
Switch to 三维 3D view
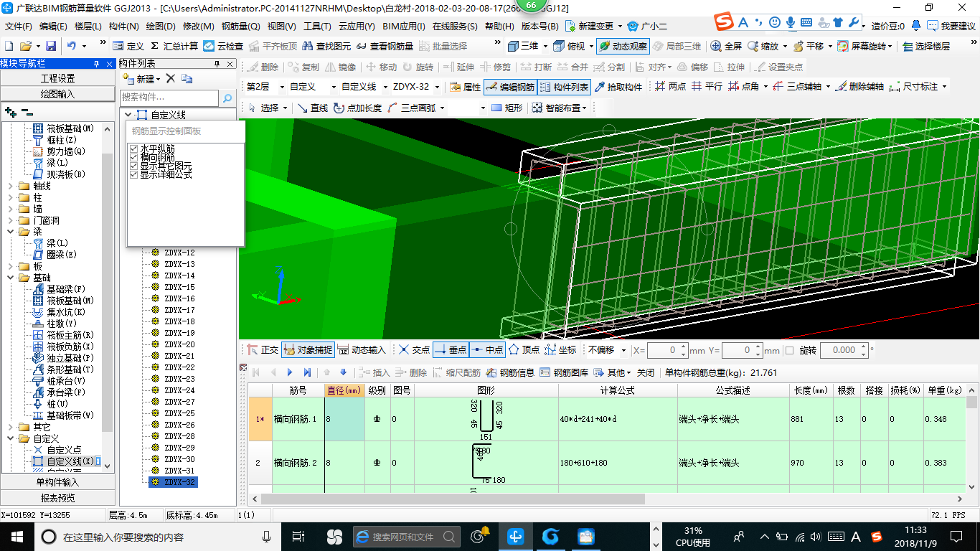(523, 46)
